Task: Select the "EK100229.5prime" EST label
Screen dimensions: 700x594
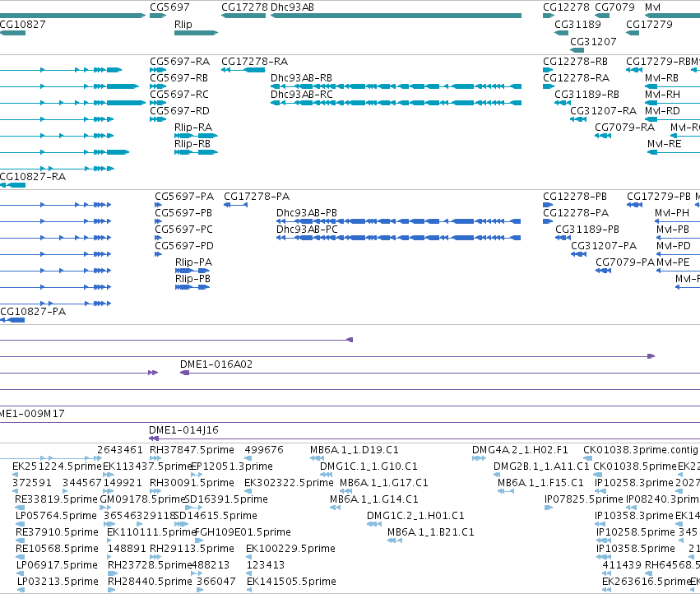Action: 290,548
